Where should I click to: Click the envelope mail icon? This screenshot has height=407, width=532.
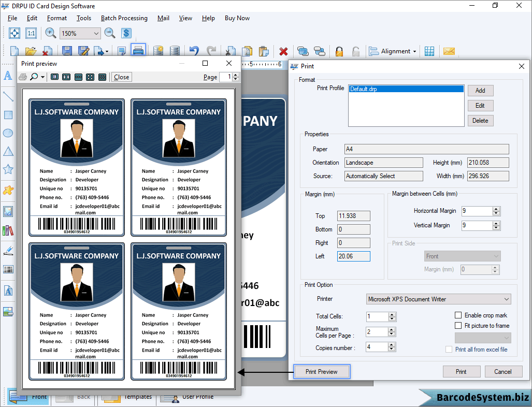click(449, 51)
